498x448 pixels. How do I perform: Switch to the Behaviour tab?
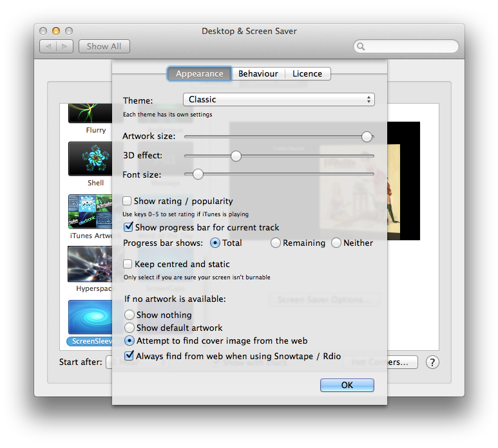(x=258, y=73)
